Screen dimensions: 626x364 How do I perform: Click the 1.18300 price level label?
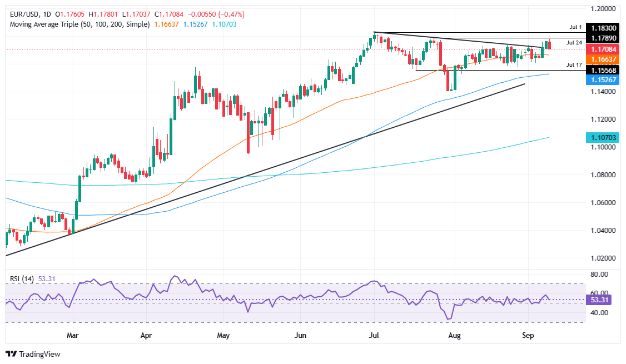(x=603, y=28)
